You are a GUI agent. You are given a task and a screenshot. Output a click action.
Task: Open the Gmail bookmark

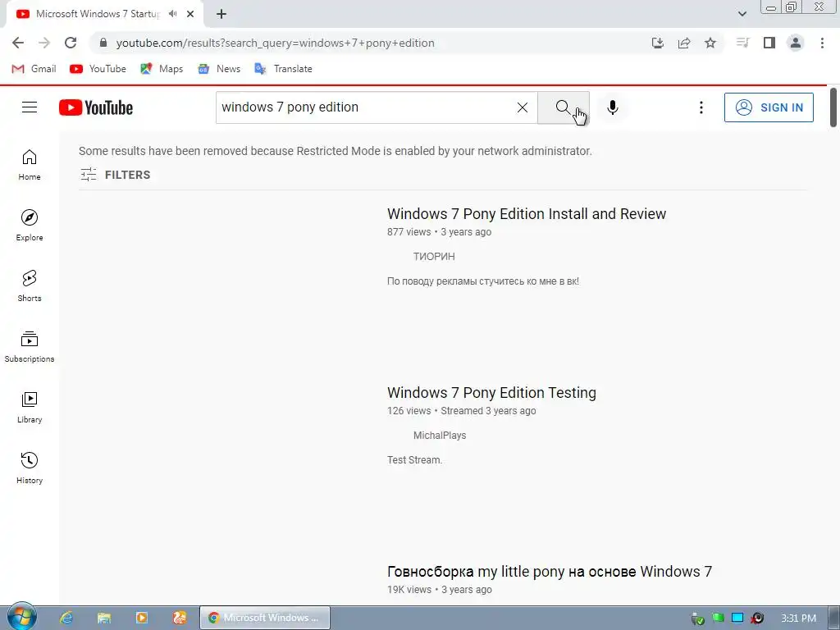(34, 69)
